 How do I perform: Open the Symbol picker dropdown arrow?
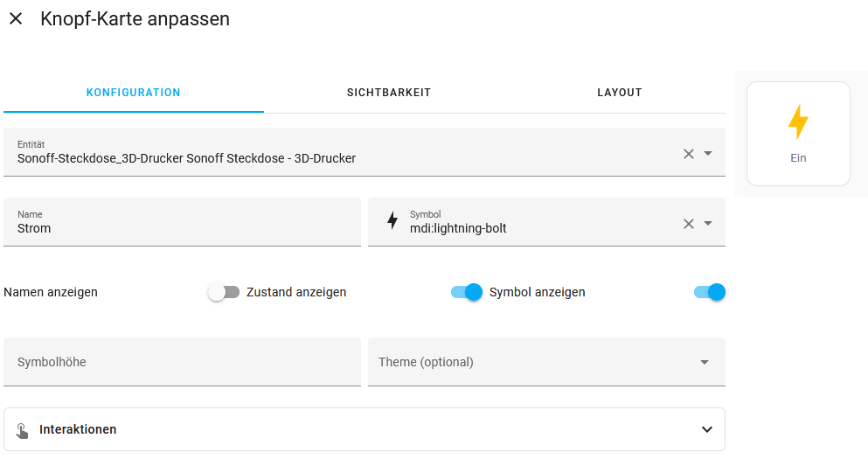708,223
